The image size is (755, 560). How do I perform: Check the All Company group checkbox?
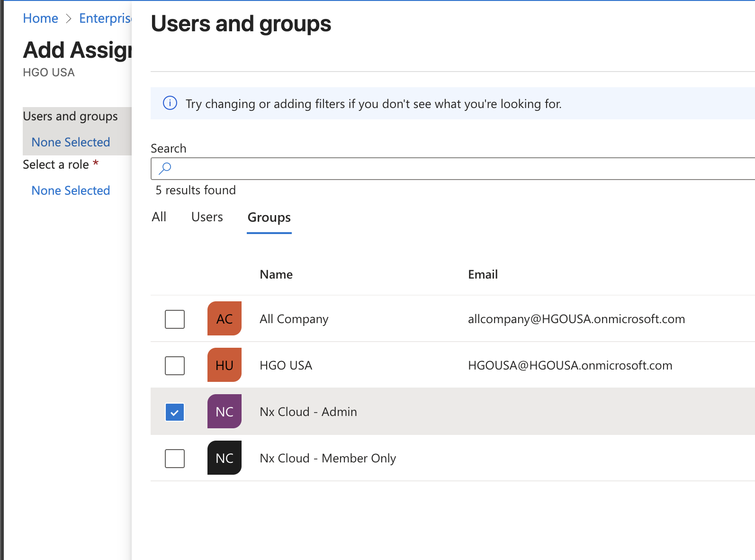[175, 319]
